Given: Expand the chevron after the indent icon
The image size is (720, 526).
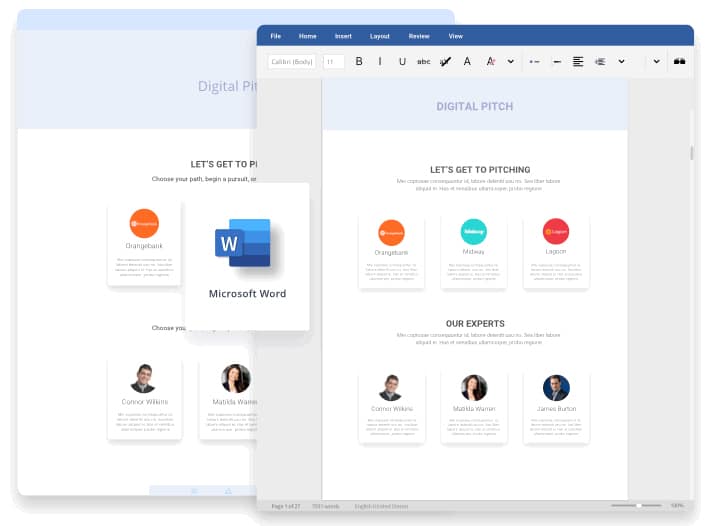Looking at the screenshot, I should click(621, 62).
